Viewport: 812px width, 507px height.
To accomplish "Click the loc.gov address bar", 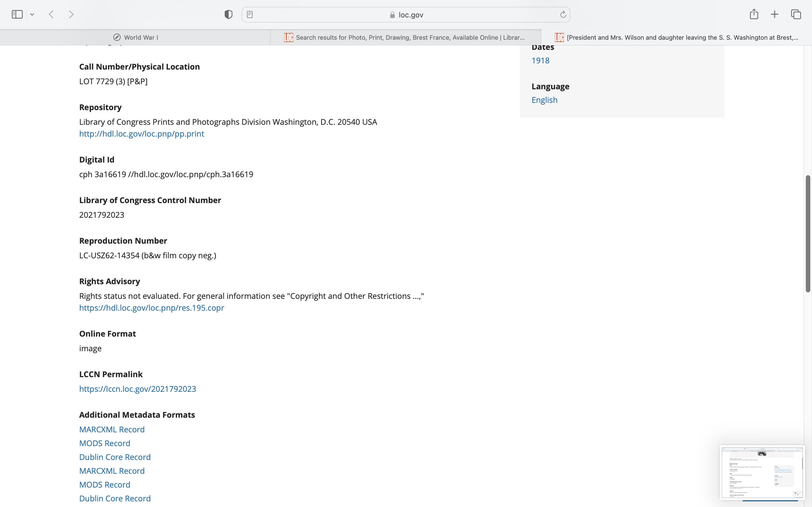I will (406, 15).
